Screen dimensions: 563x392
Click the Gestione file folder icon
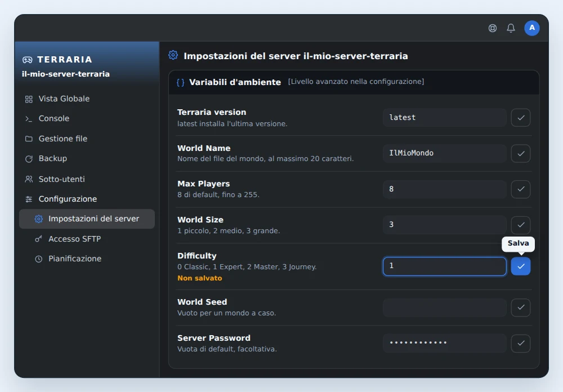[29, 139]
